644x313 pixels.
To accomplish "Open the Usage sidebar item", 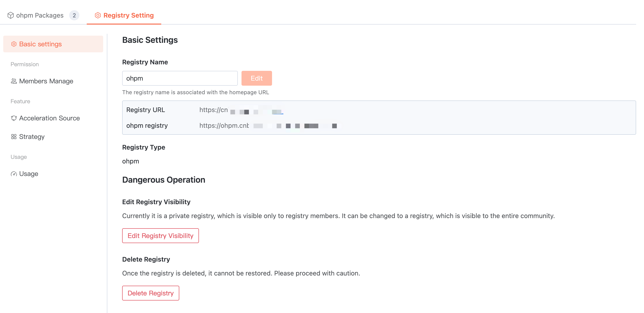I will coord(28,174).
